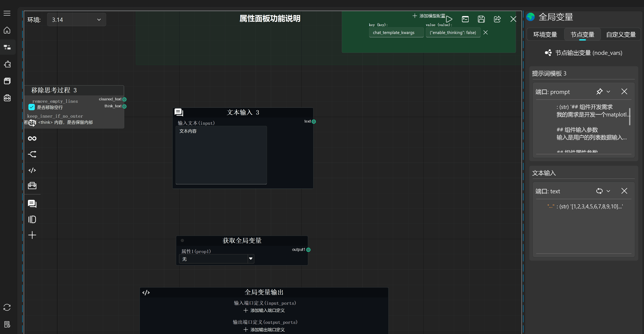Viewport: 644px width, 334px height.
Task: Remove the text port variable
Action: point(624,191)
